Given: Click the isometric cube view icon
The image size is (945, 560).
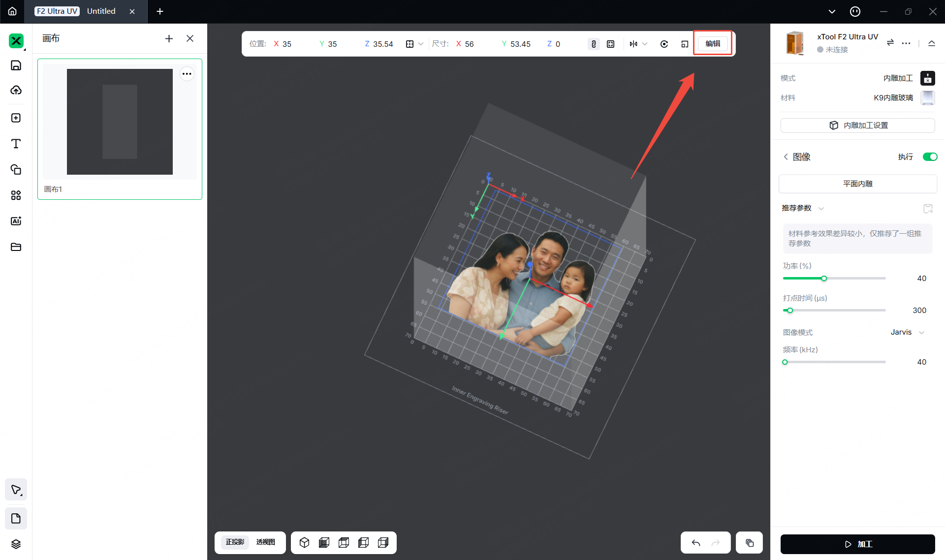Looking at the screenshot, I should tap(304, 542).
